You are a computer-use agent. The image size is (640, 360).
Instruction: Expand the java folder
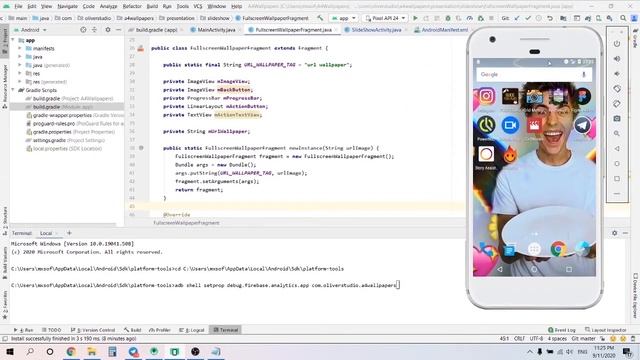click(20, 57)
